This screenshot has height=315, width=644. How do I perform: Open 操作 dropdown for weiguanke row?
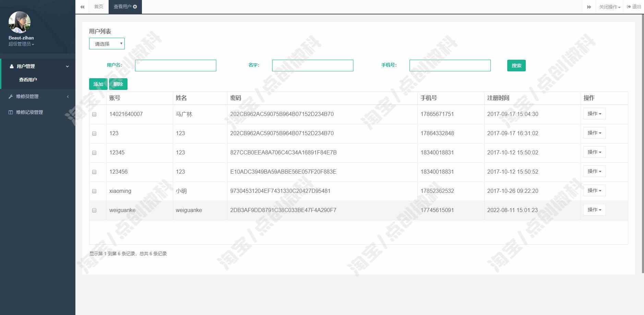pyautogui.click(x=594, y=210)
